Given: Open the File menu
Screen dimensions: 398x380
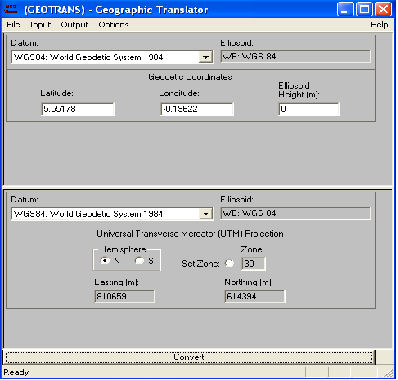Looking at the screenshot, I should click(13, 25).
